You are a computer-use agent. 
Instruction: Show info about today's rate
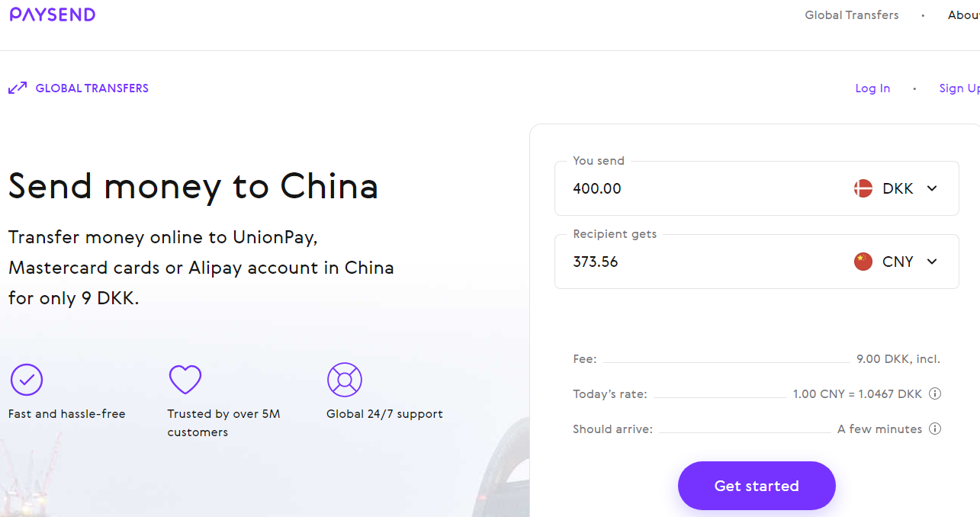(x=935, y=394)
